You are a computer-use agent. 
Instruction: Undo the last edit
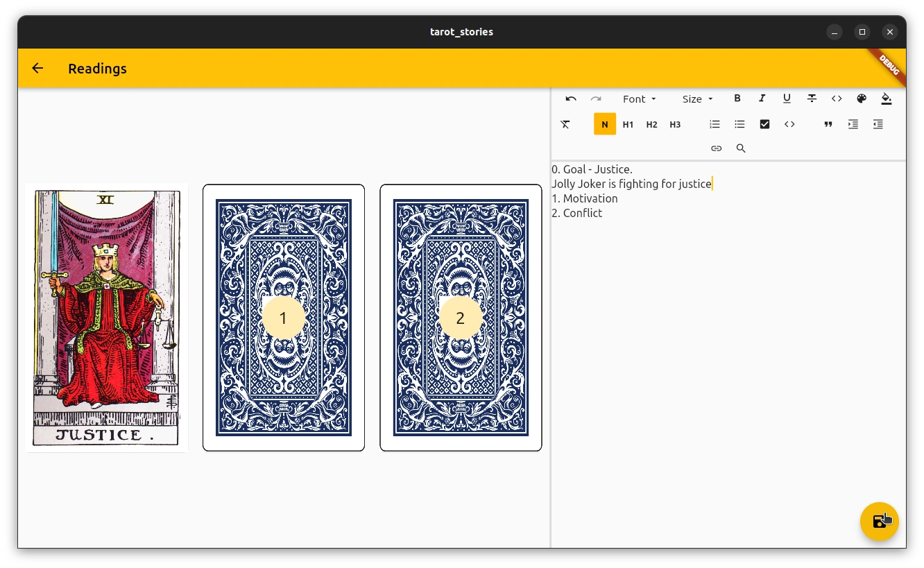(571, 98)
